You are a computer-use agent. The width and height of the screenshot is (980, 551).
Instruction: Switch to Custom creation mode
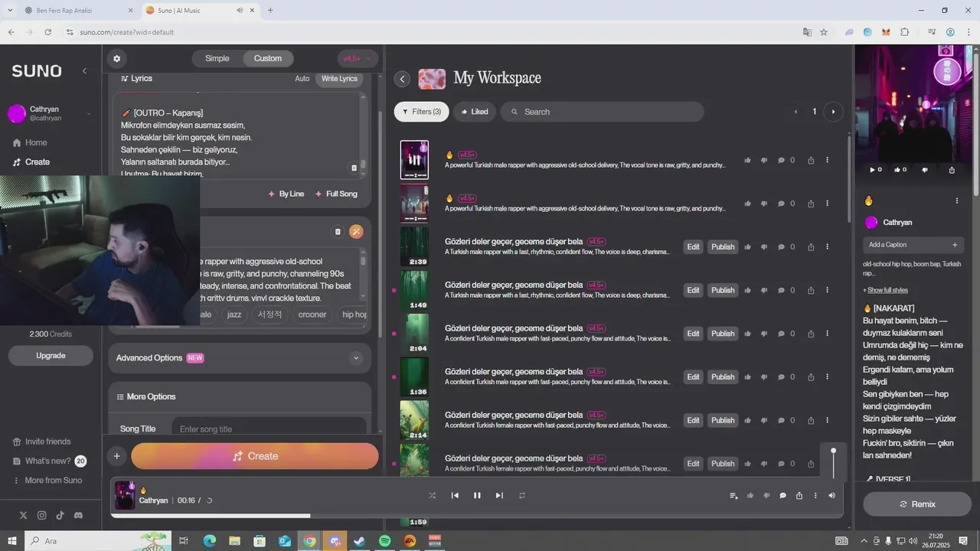268,58
